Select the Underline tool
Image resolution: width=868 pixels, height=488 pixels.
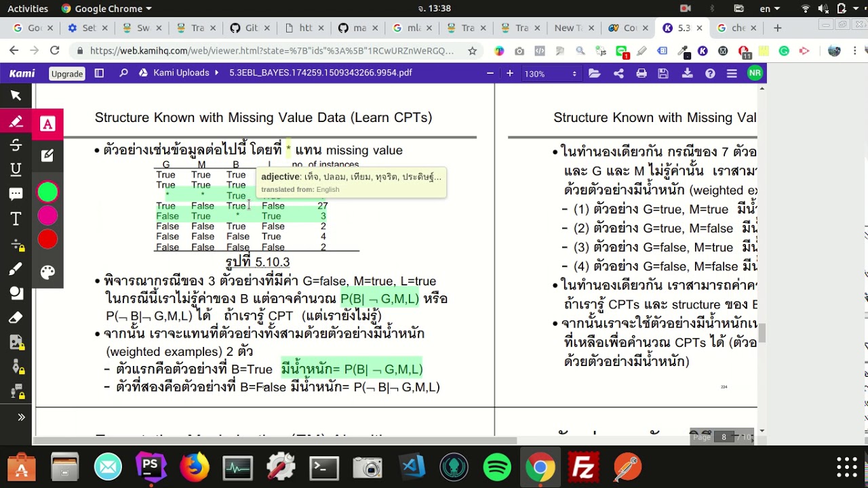(x=16, y=169)
